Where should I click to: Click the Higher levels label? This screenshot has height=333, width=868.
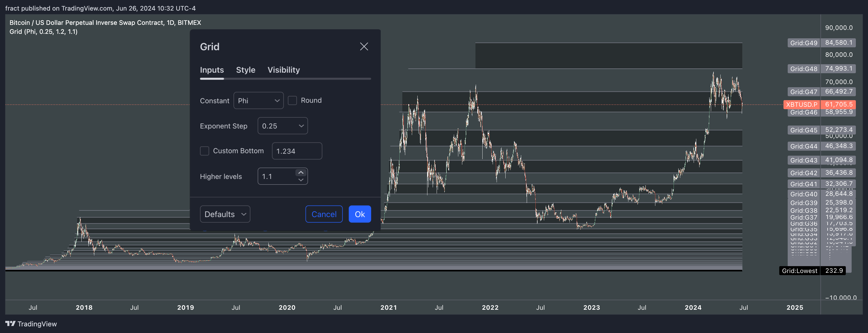pyautogui.click(x=221, y=177)
